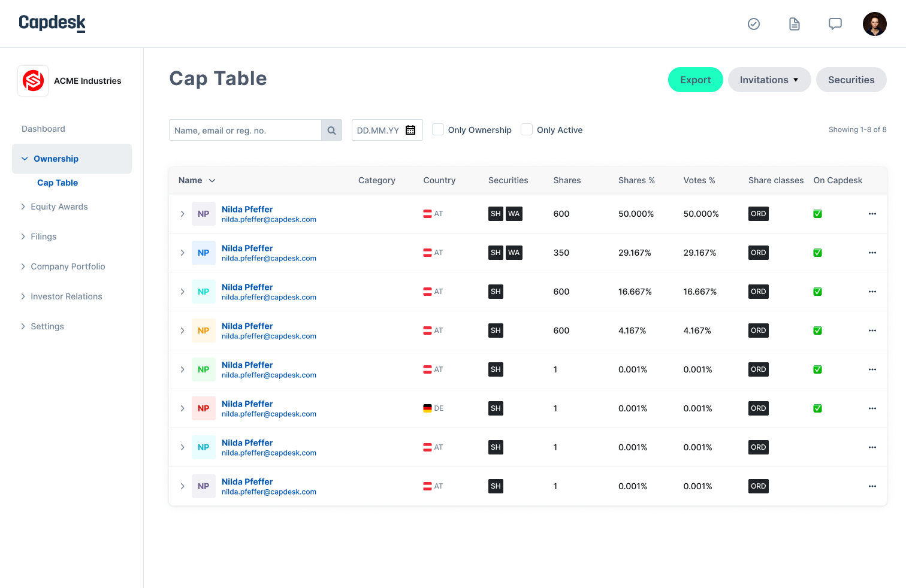Expand the first Nilda Pfeffer row
Image resolution: width=906 pixels, height=588 pixels.
[x=182, y=214]
